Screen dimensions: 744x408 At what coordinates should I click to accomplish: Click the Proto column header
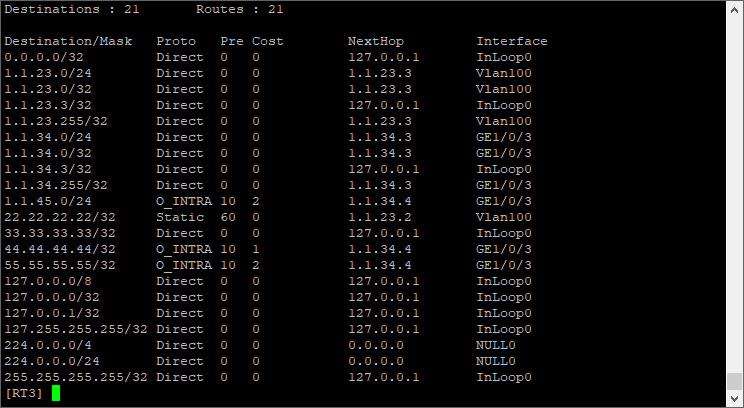click(x=176, y=41)
